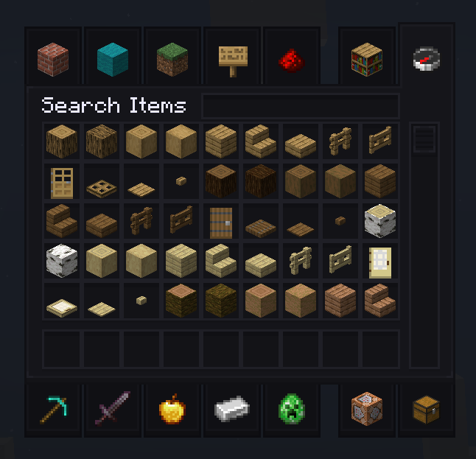Pick the oak door item
Image resolution: width=476 pixels, height=459 pixels.
tap(62, 181)
